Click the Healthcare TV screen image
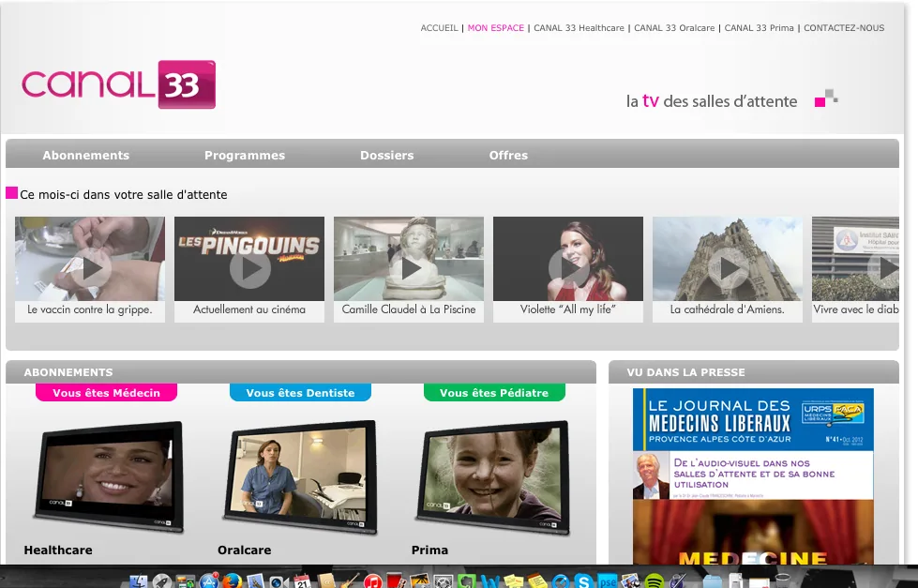This screenshot has width=918, height=588. coord(109,475)
